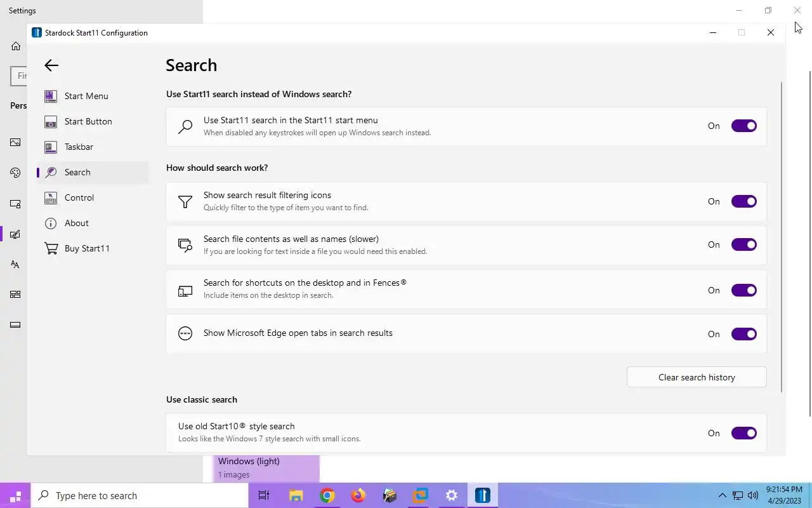Toggle Show Microsoft Edge open tabs
812x508 pixels.
click(x=744, y=334)
